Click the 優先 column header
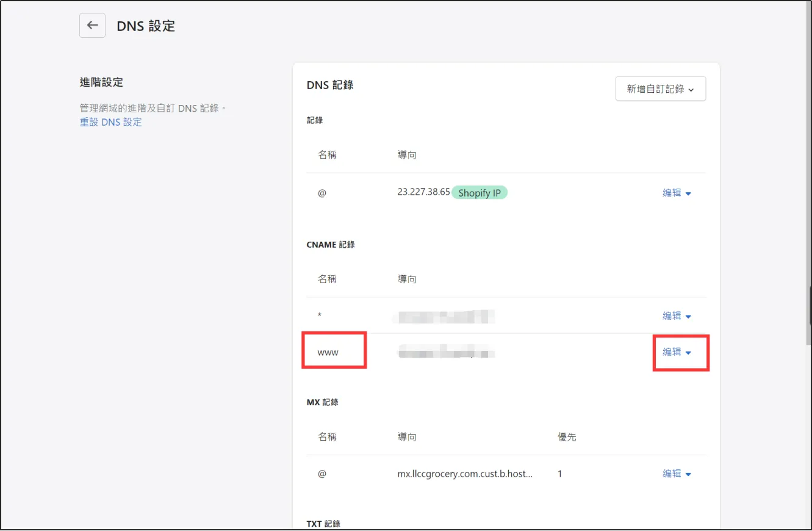The width and height of the screenshot is (812, 531). [567, 437]
